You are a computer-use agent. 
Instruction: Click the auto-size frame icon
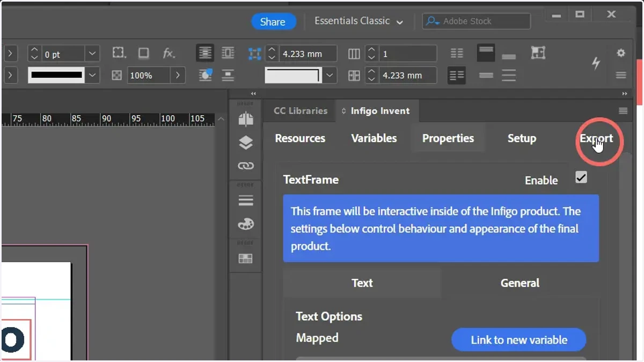(538, 53)
